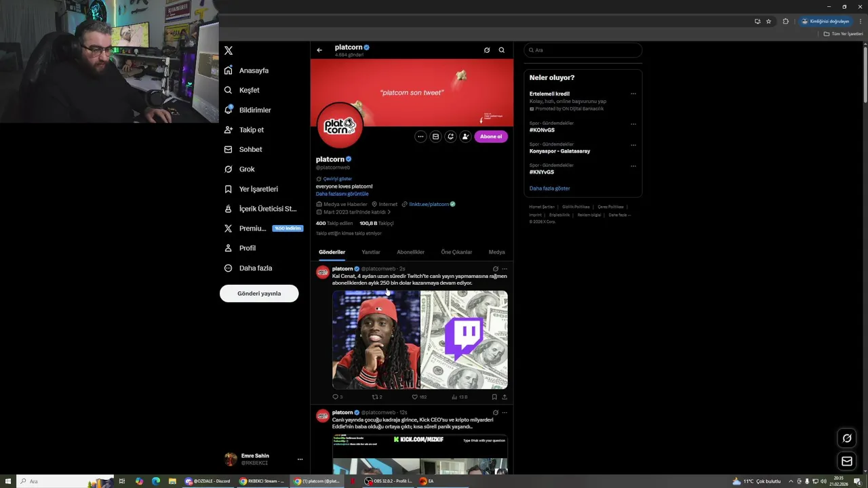Switch to Öne Çıkanlar tab
This screenshot has height=488, width=868.
click(x=456, y=252)
